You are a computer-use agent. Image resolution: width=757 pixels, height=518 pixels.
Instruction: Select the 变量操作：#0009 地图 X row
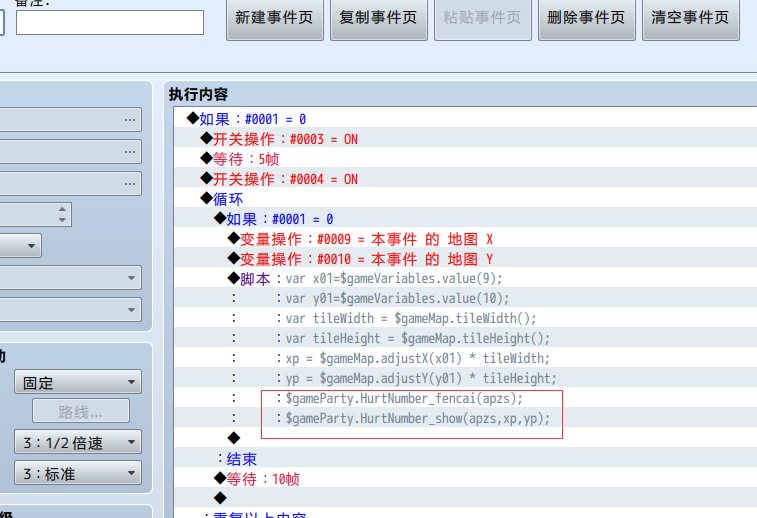[465, 238]
